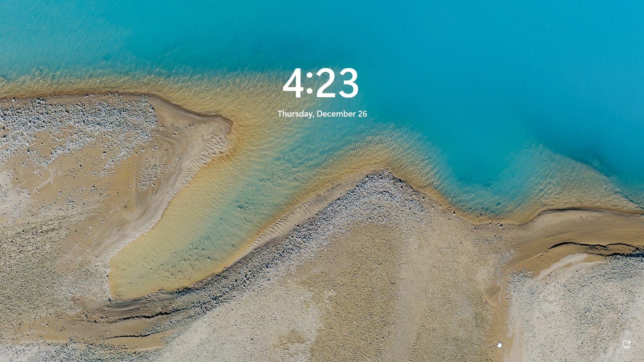Click the connectivity indicator in the lower-right corner
Viewport: 644px width, 362px height.
pyautogui.click(x=627, y=344)
